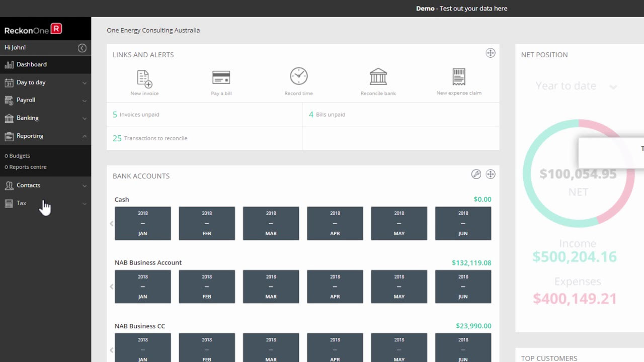Open the Dashboard menu item
Image resolution: width=644 pixels, height=362 pixels.
pyautogui.click(x=45, y=64)
